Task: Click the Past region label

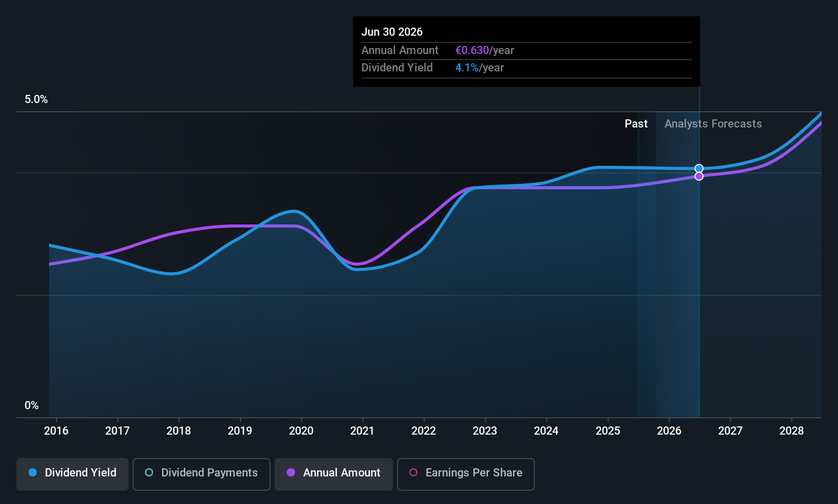Action: coord(636,124)
